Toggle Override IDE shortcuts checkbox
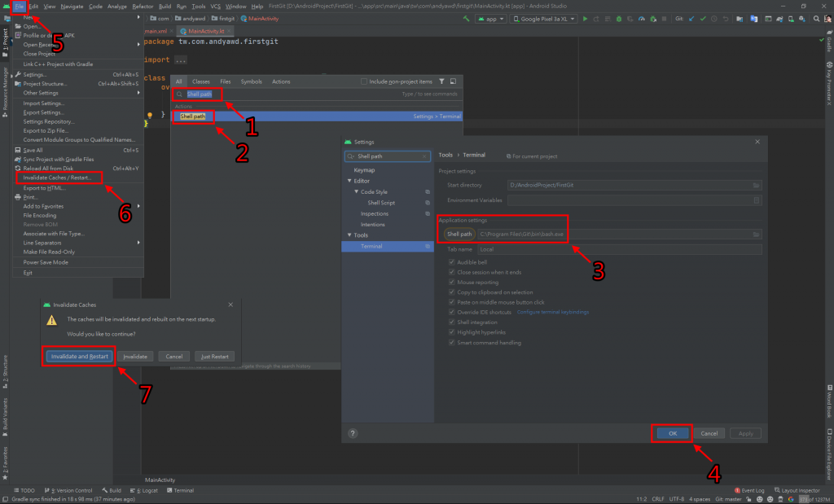This screenshot has height=504, width=834. coord(451,312)
